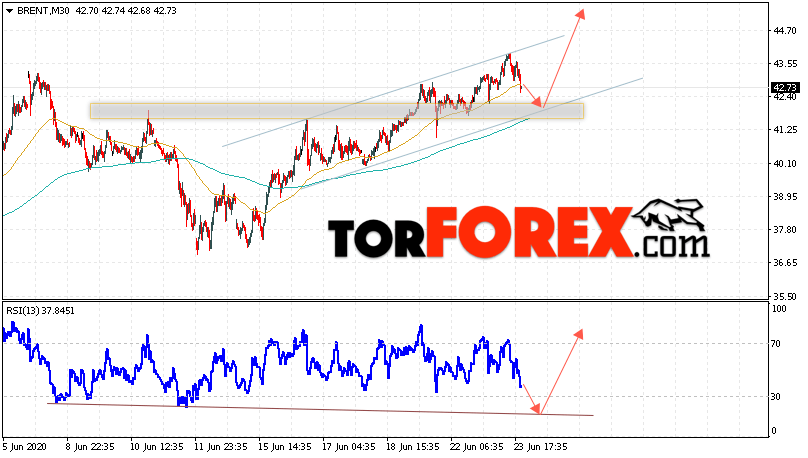The image size is (808, 458).
Task: Select the 44.70 price axis label
Action: tap(785, 31)
